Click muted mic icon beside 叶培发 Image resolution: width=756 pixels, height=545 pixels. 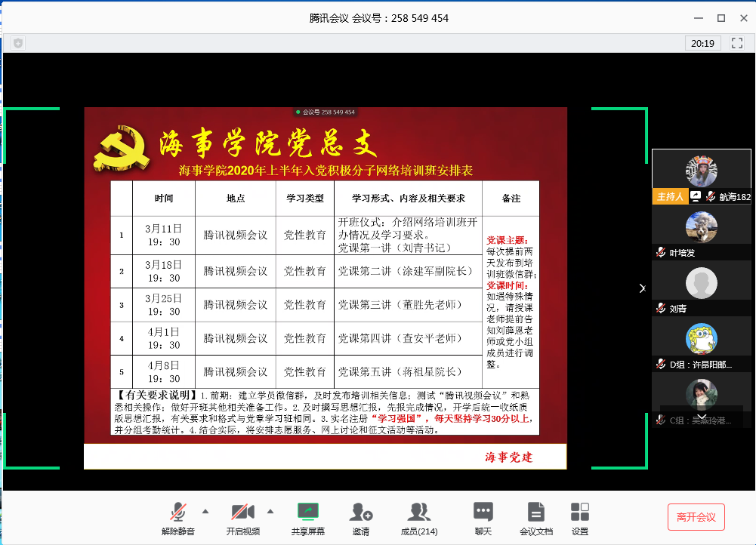tap(661, 252)
